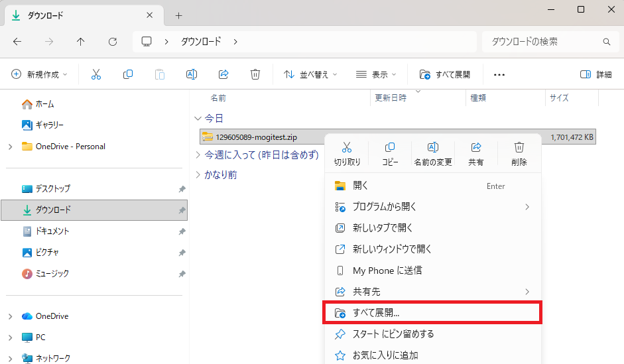Sort by 更新日時 column header
This screenshot has width=624, height=364.
coord(391,98)
